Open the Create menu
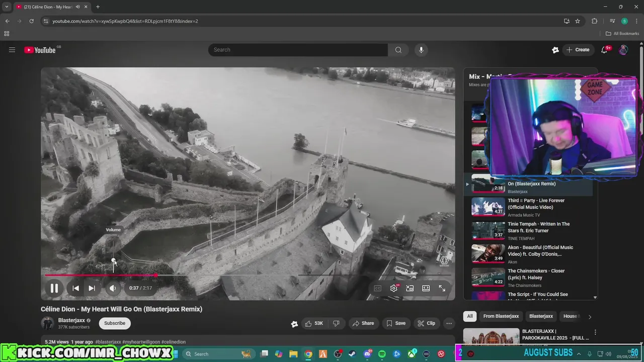The width and height of the screenshot is (644, 362). click(578, 50)
